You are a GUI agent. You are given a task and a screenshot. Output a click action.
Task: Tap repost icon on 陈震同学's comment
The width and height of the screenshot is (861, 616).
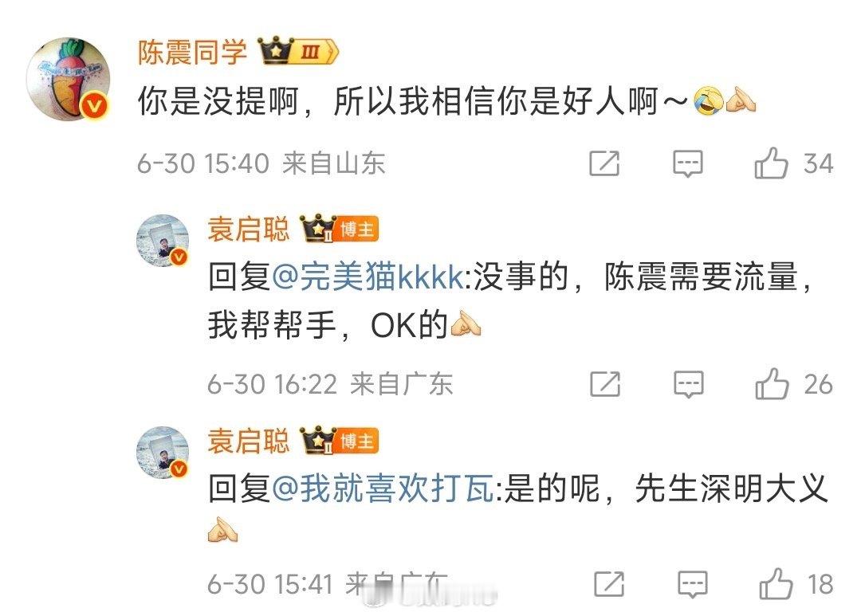[604, 163]
